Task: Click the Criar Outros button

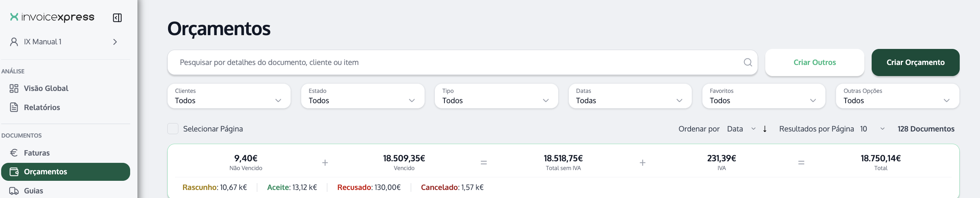Action: coord(815,62)
